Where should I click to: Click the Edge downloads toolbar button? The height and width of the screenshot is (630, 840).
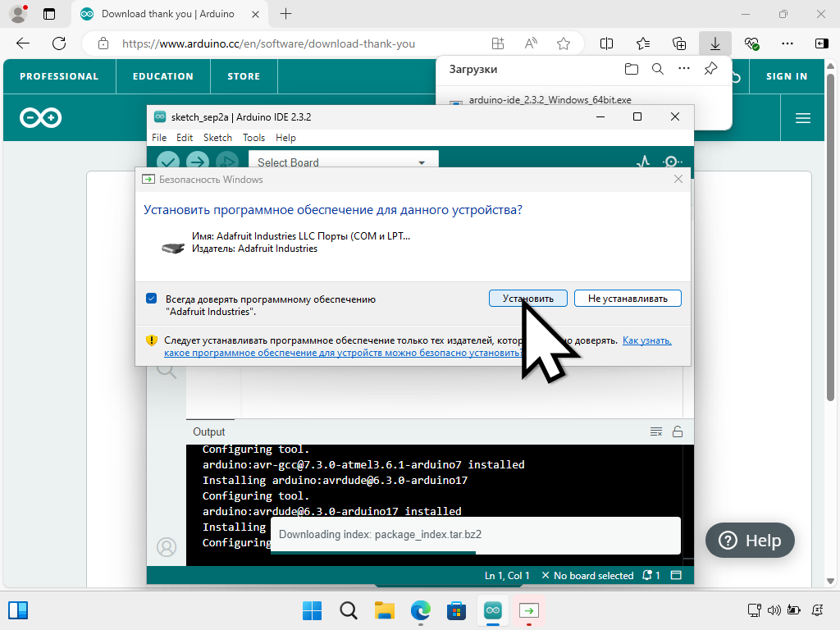pos(715,43)
